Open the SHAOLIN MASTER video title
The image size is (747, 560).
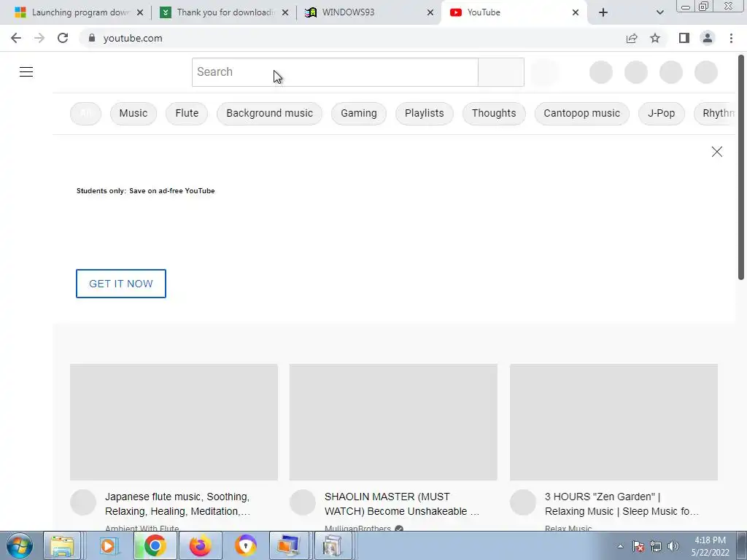pos(402,504)
